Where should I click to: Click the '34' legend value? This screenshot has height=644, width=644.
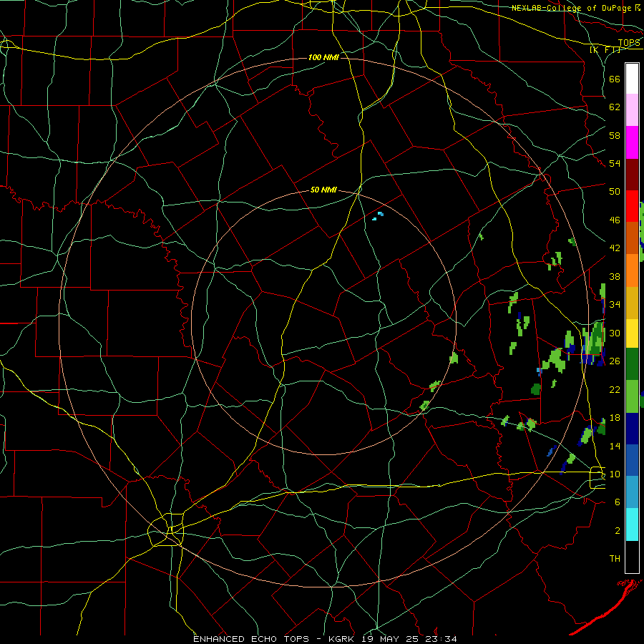click(x=615, y=304)
